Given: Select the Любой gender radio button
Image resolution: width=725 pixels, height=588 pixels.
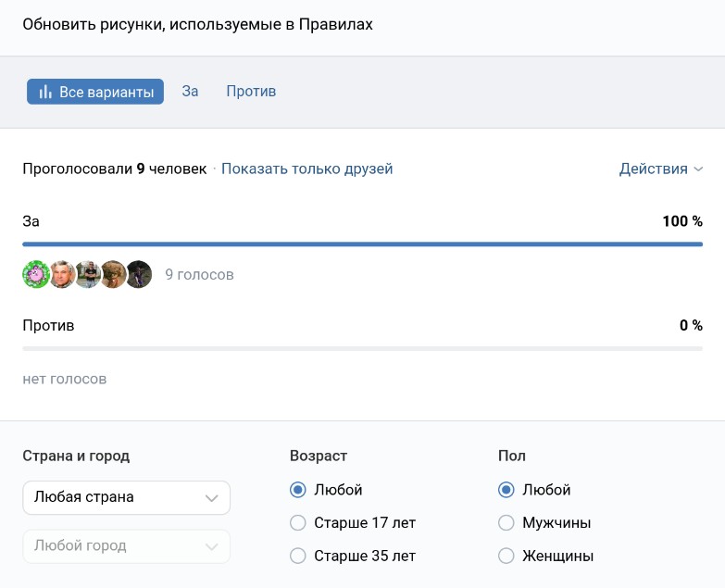Looking at the screenshot, I should (x=506, y=490).
